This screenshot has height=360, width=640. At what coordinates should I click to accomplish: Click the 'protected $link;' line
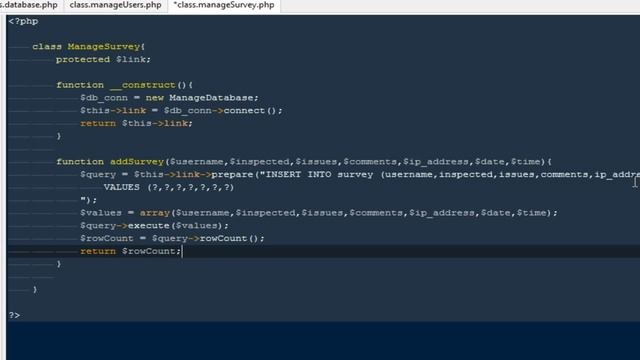click(103, 60)
